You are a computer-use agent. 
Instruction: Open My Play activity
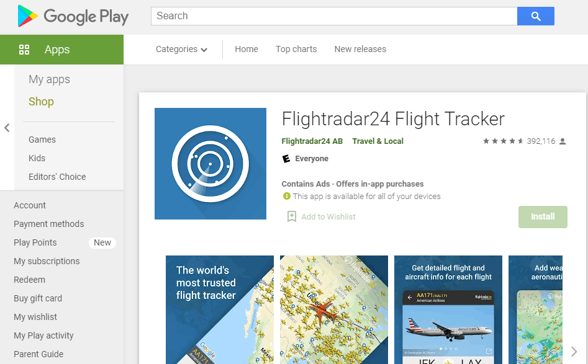43,335
